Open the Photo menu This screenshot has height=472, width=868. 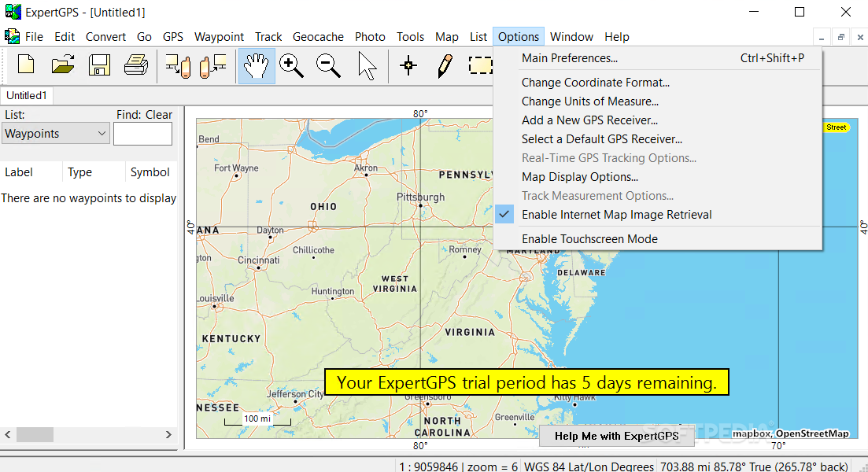tap(370, 36)
